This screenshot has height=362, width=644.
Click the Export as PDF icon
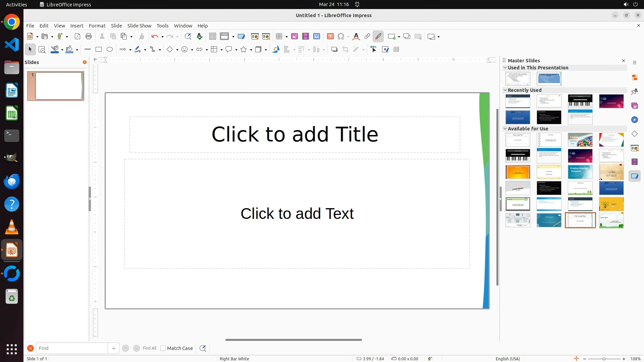pos(77,36)
